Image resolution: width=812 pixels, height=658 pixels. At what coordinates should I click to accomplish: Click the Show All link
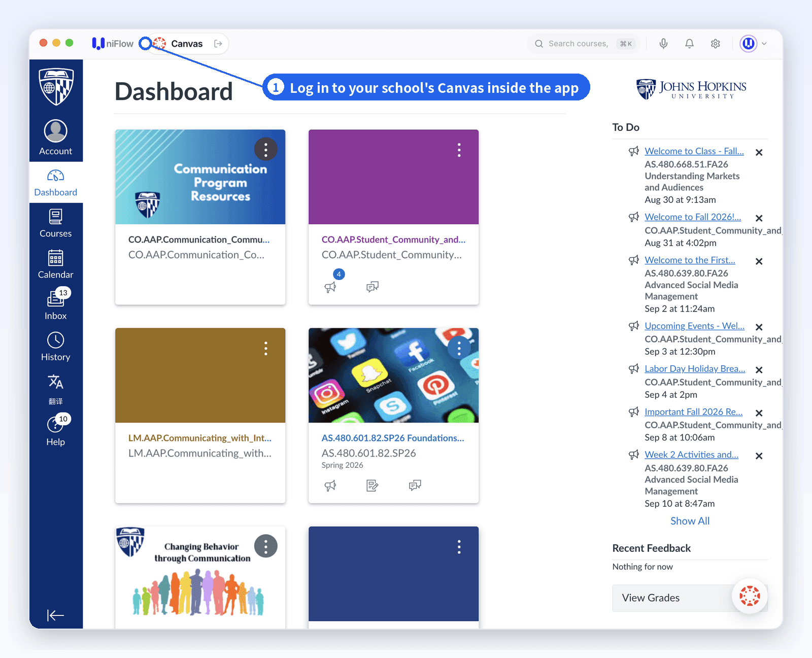[690, 521]
